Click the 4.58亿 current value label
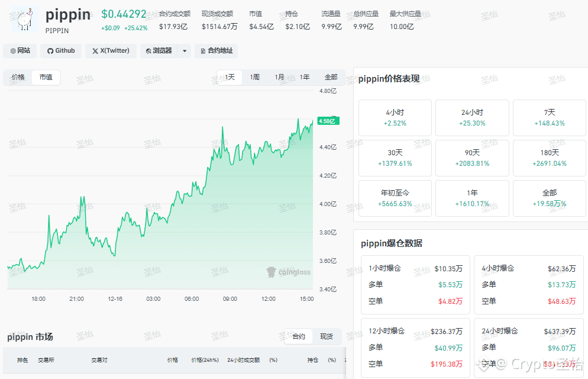This screenshot has height=379, width=588. pyautogui.click(x=328, y=121)
